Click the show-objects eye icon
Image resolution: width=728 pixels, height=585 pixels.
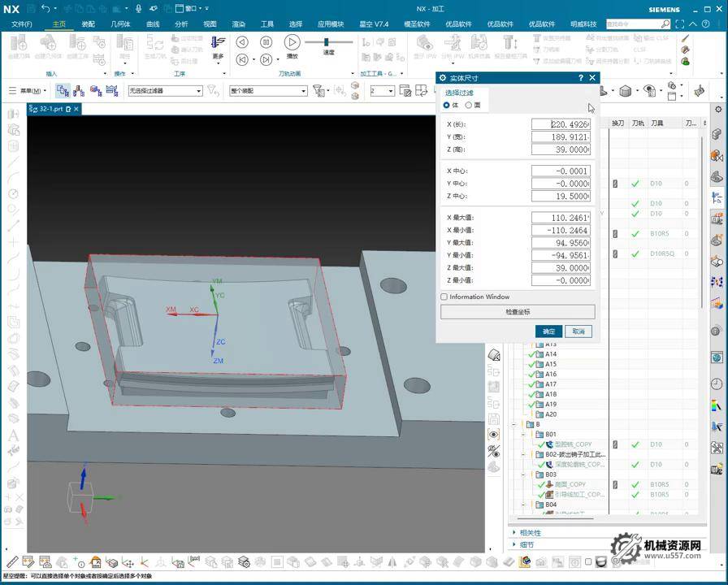(x=493, y=435)
